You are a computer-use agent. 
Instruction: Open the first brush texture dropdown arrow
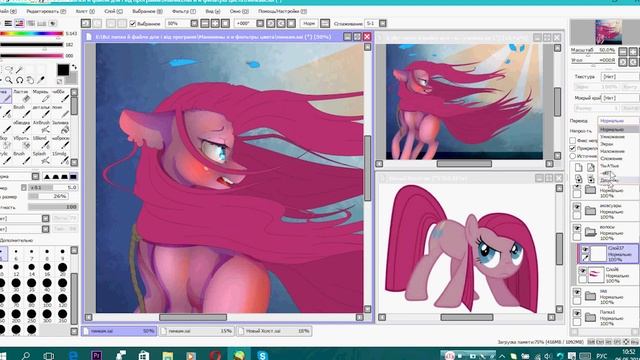point(46,218)
